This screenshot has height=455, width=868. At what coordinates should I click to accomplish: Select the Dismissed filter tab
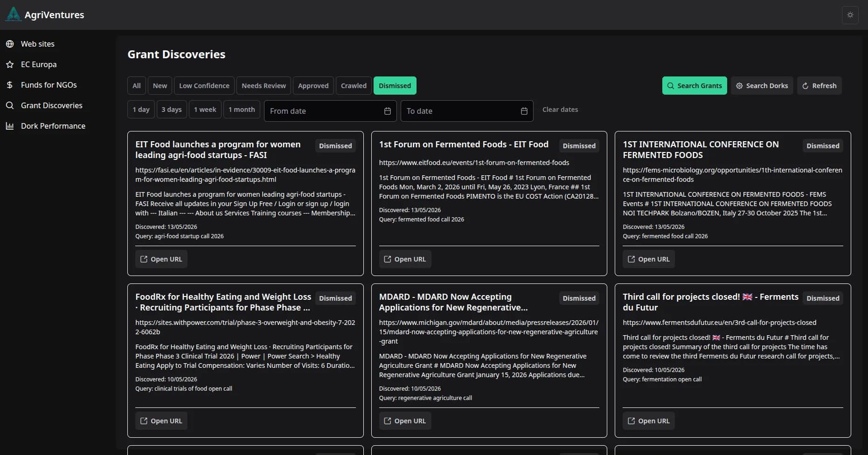tap(395, 86)
